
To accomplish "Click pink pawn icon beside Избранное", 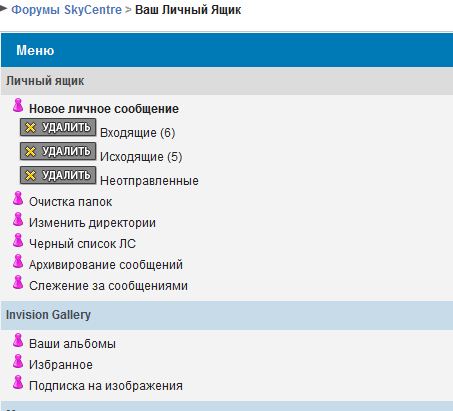I will coord(18,361).
